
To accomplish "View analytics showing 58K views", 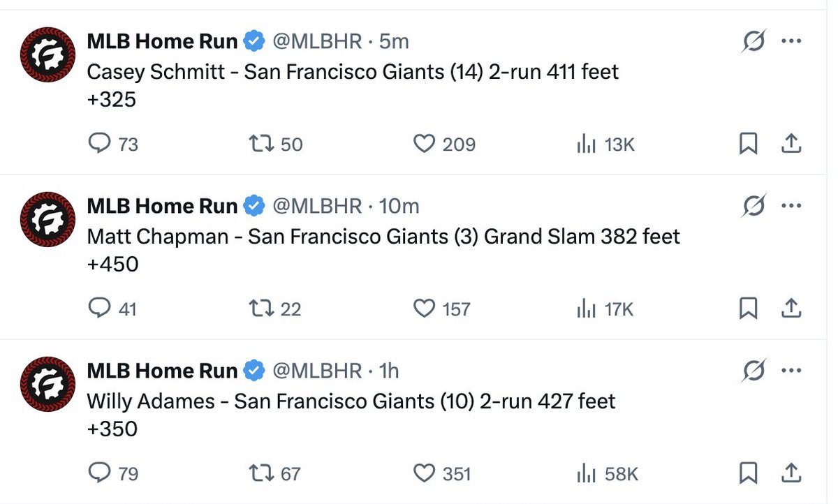I will [607, 473].
